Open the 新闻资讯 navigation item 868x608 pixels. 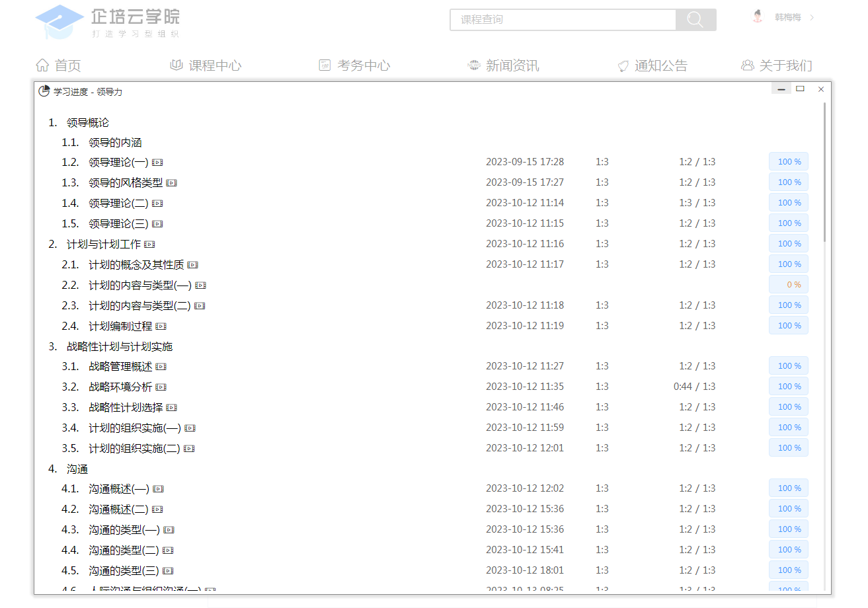[503, 65]
